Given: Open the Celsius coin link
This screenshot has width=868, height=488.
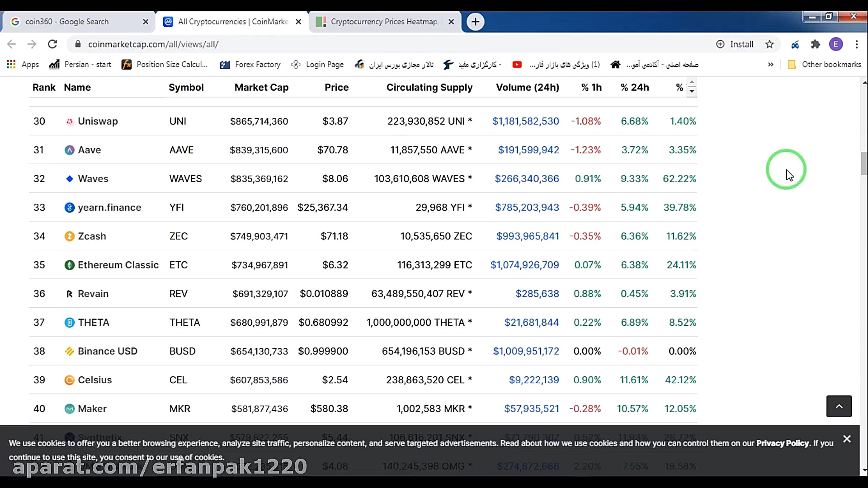Looking at the screenshot, I should (x=95, y=380).
